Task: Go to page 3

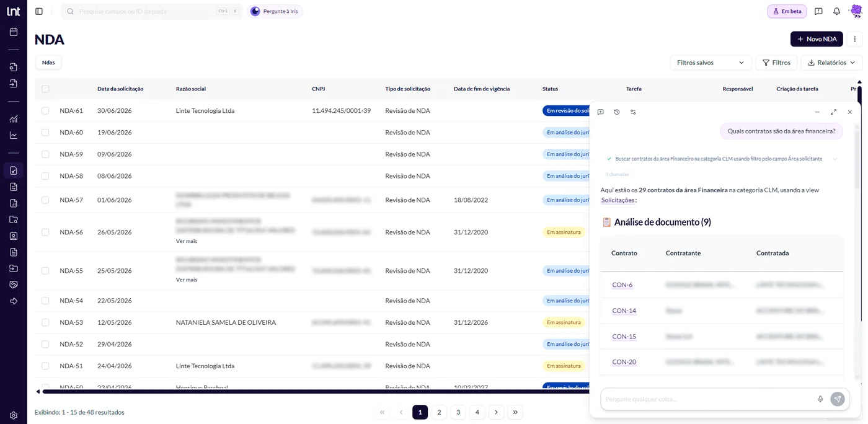Action: [x=458, y=412]
